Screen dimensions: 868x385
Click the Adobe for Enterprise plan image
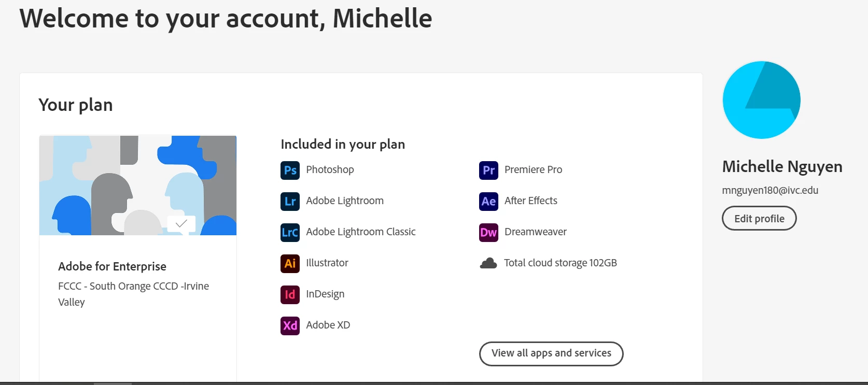tap(138, 186)
